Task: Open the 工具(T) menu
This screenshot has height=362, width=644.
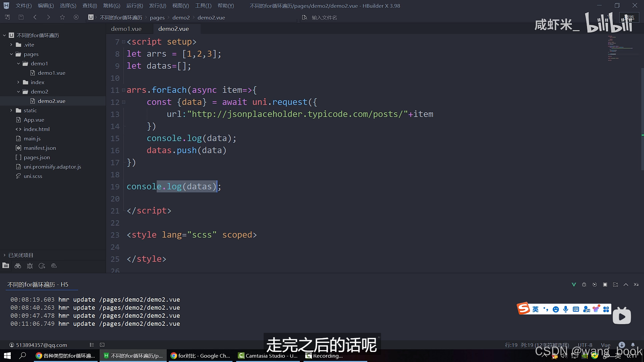Action: pos(203,6)
